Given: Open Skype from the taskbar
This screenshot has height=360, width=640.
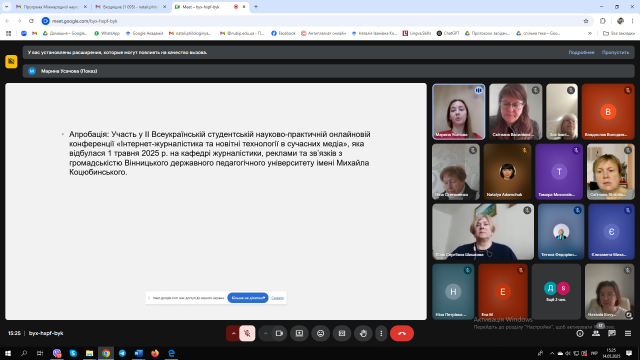Looking at the screenshot, I should 73,353.
